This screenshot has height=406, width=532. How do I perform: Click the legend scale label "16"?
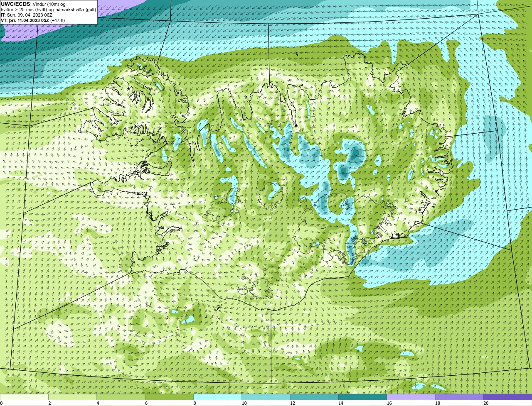[389, 403]
